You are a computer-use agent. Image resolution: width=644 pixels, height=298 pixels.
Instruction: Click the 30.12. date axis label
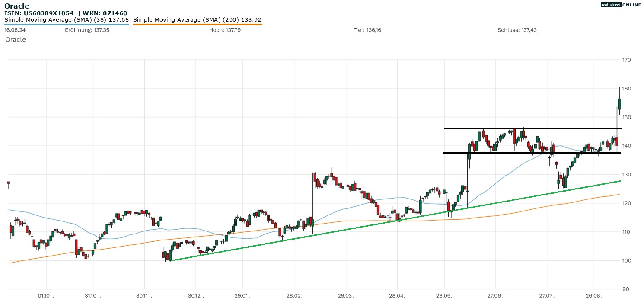tap(196, 296)
